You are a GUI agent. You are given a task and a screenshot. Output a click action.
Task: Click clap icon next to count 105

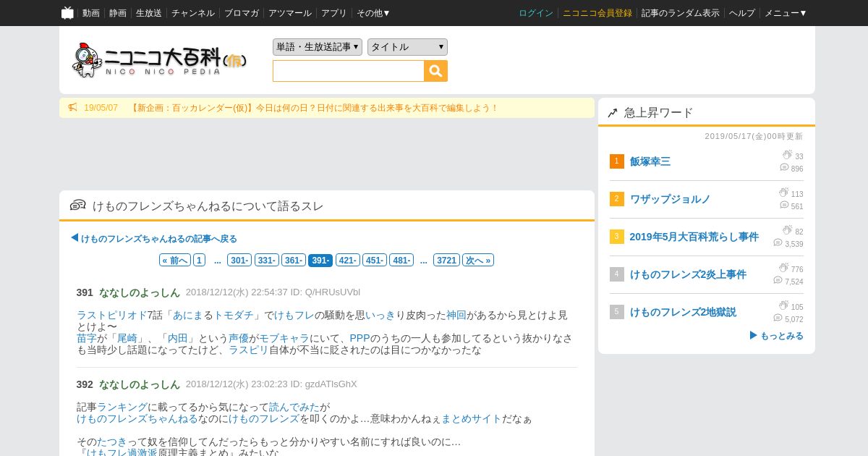pyautogui.click(x=783, y=305)
